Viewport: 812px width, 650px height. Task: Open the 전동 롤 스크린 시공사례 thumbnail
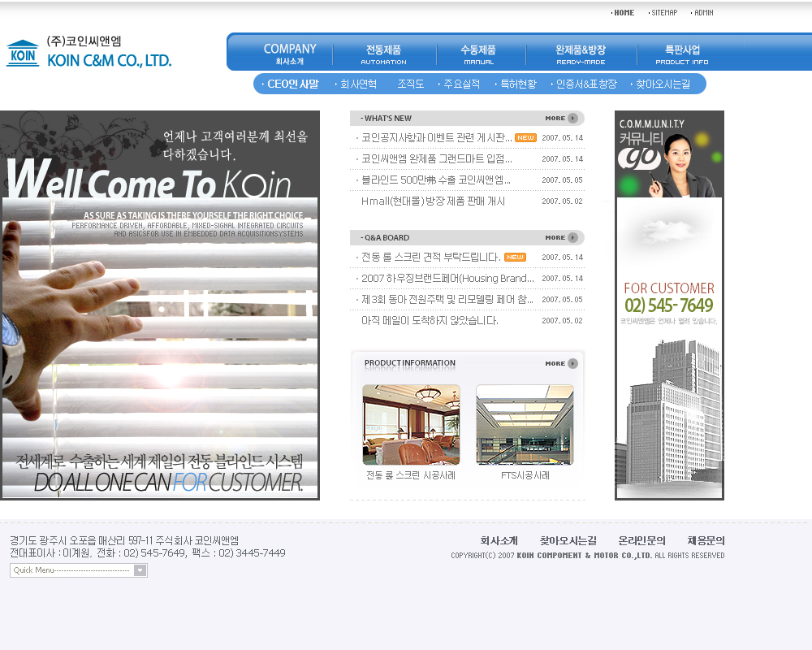point(411,425)
